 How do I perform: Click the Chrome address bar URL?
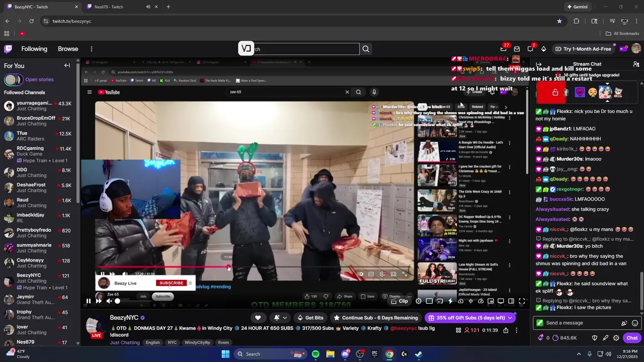pos(72,21)
